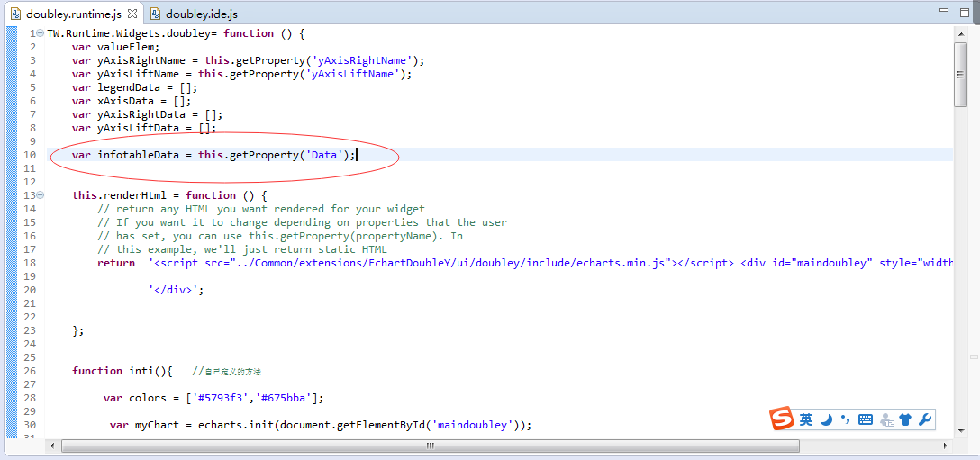Click the '#675bba' color string
The image size is (980, 460).
point(283,398)
